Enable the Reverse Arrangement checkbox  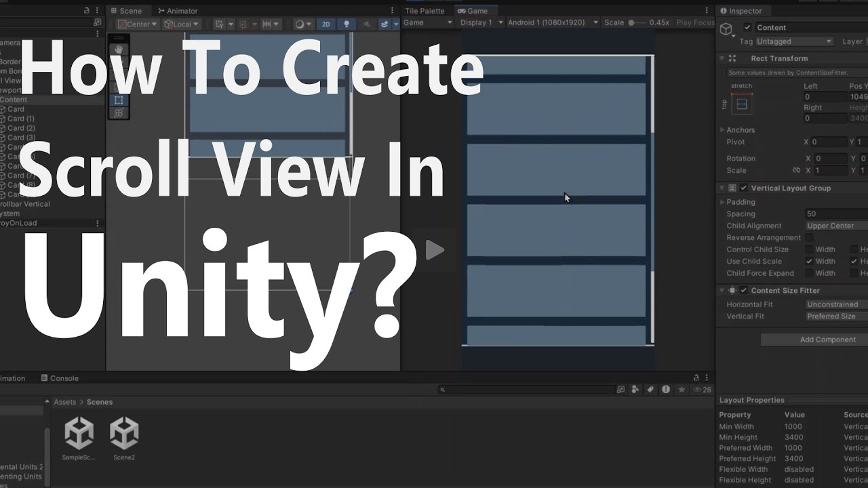(809, 238)
